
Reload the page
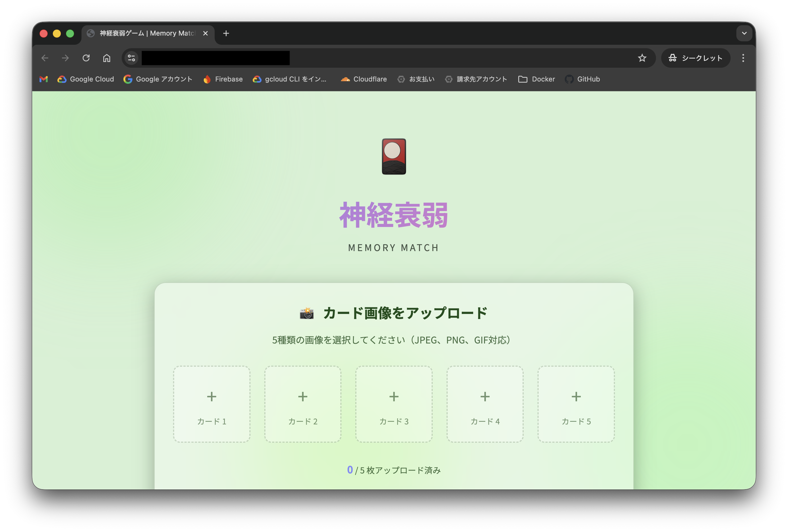tap(86, 58)
